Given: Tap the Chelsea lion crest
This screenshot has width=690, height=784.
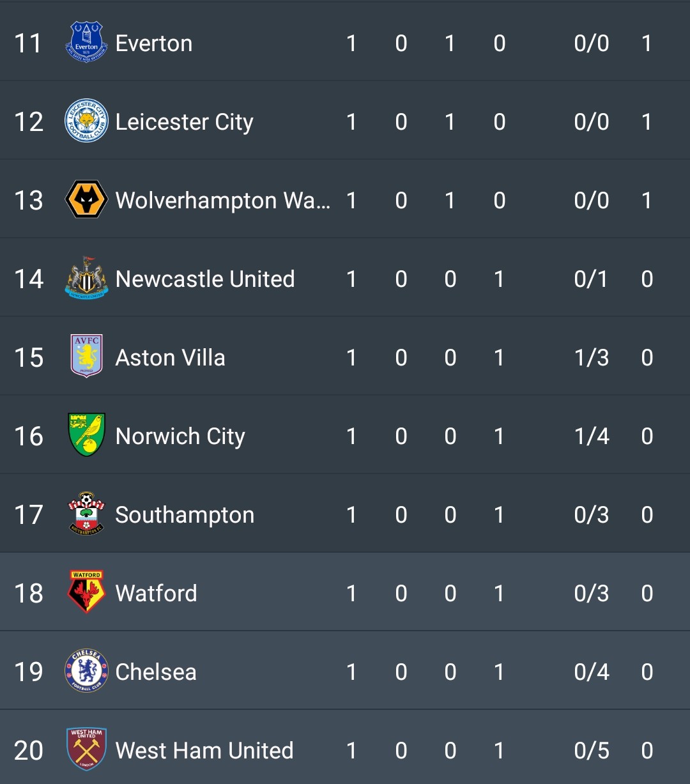Looking at the screenshot, I should coord(86,671).
